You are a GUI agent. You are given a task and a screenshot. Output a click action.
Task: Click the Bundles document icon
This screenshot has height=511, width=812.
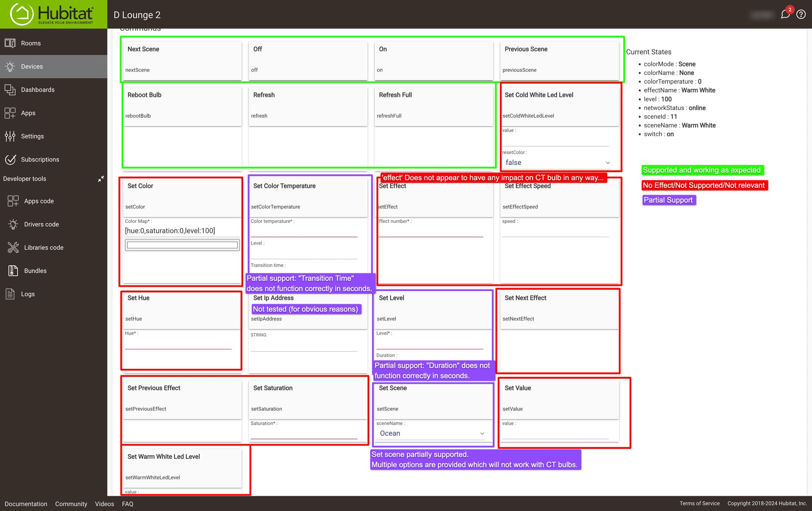13,271
